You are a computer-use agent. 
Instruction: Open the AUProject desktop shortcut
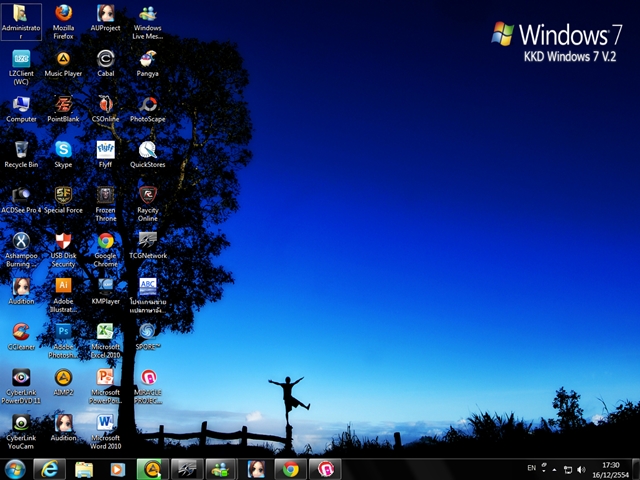[105, 18]
